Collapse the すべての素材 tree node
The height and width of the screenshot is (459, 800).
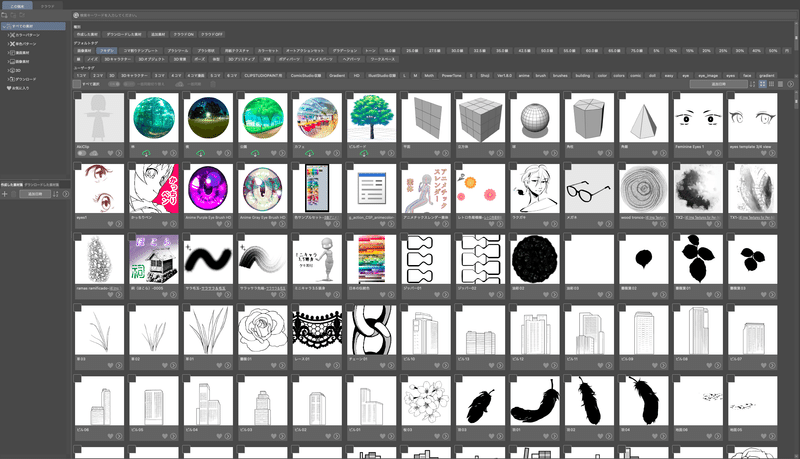(4, 26)
